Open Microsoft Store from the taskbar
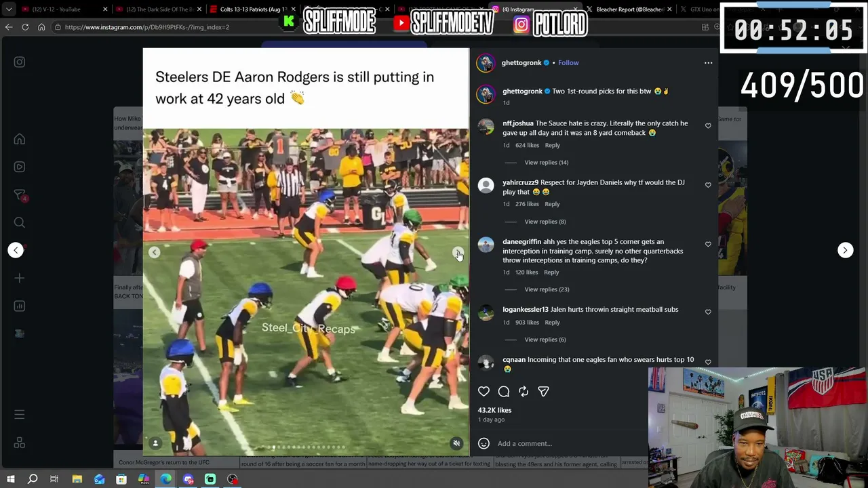This screenshot has height=488, width=868. tap(121, 479)
